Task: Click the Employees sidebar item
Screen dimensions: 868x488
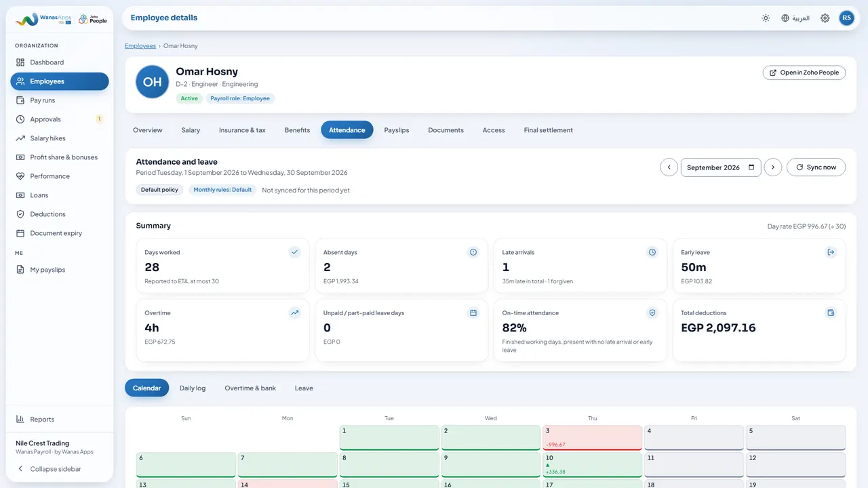Action: pyautogui.click(x=60, y=81)
